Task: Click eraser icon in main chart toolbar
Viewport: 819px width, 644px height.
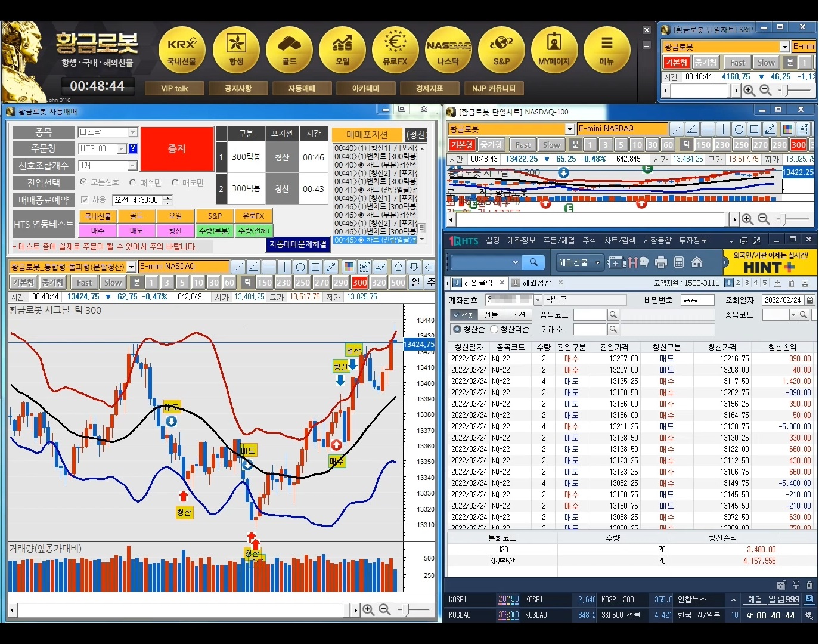Action: 380,267
